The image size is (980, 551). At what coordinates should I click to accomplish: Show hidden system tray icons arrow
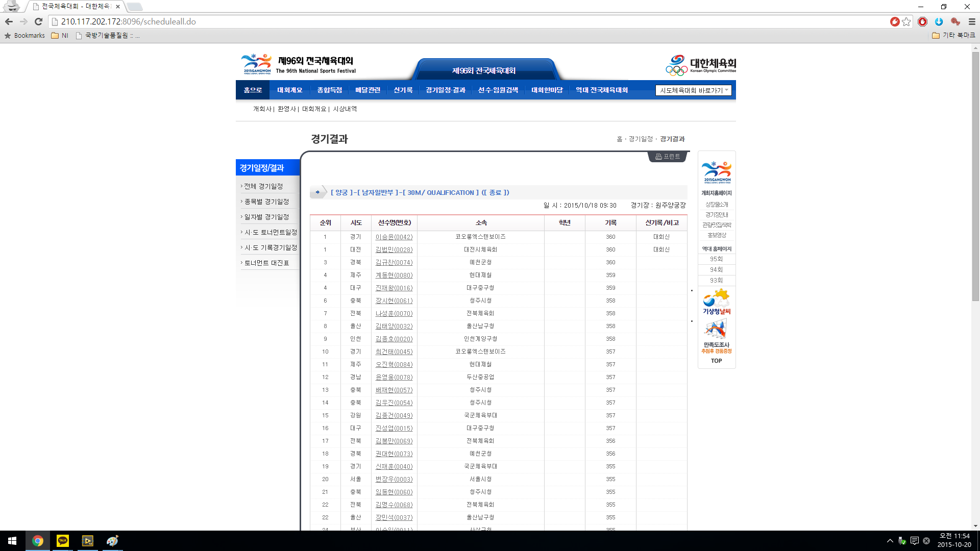(890, 541)
